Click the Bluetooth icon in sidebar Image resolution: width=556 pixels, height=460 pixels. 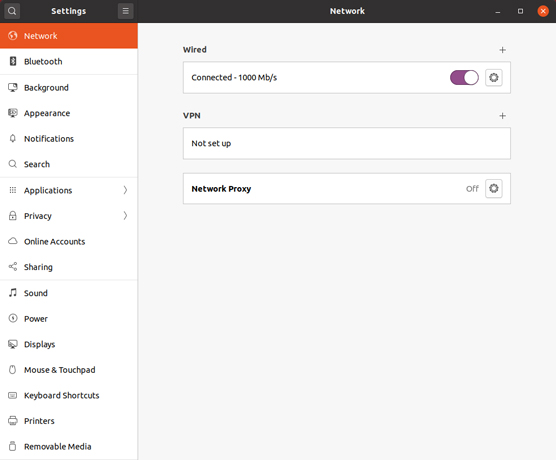(x=13, y=61)
